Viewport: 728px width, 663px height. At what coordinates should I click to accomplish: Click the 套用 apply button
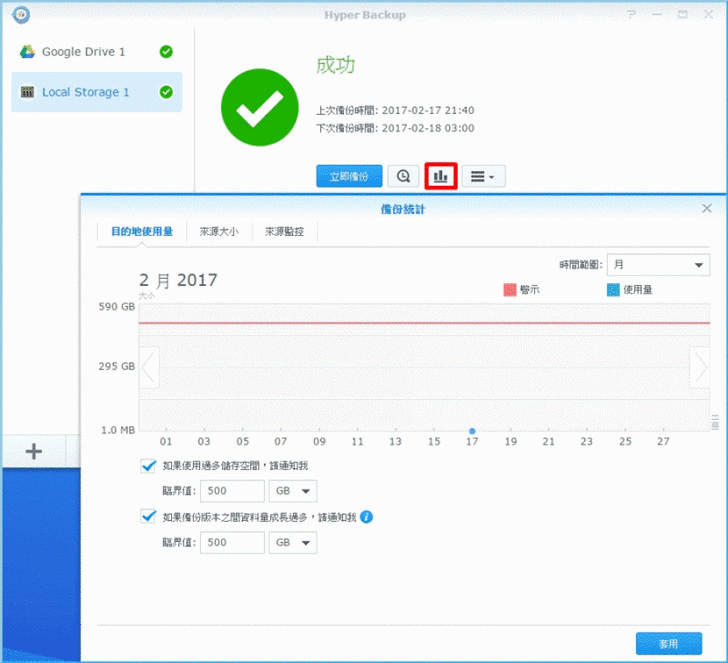(668, 643)
